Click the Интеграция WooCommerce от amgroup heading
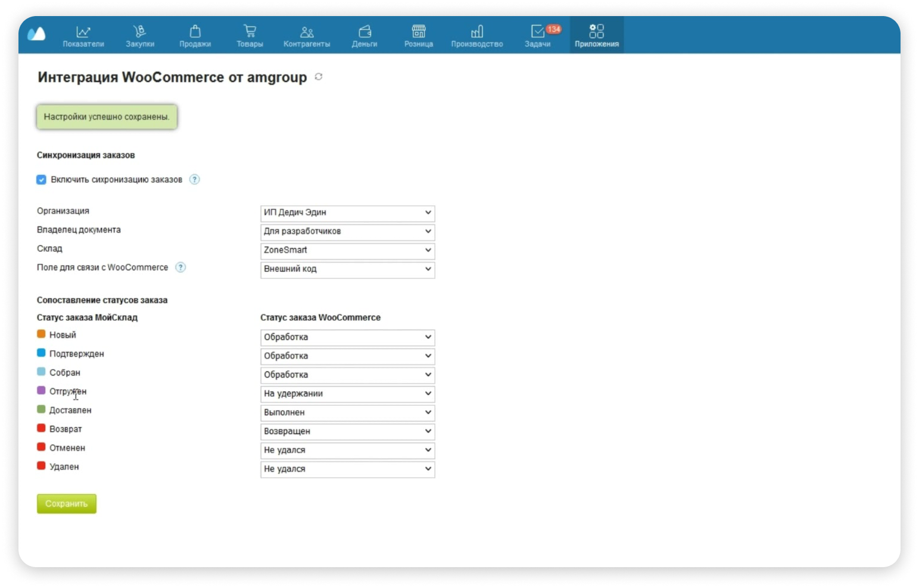The image size is (919, 588). coord(172,77)
